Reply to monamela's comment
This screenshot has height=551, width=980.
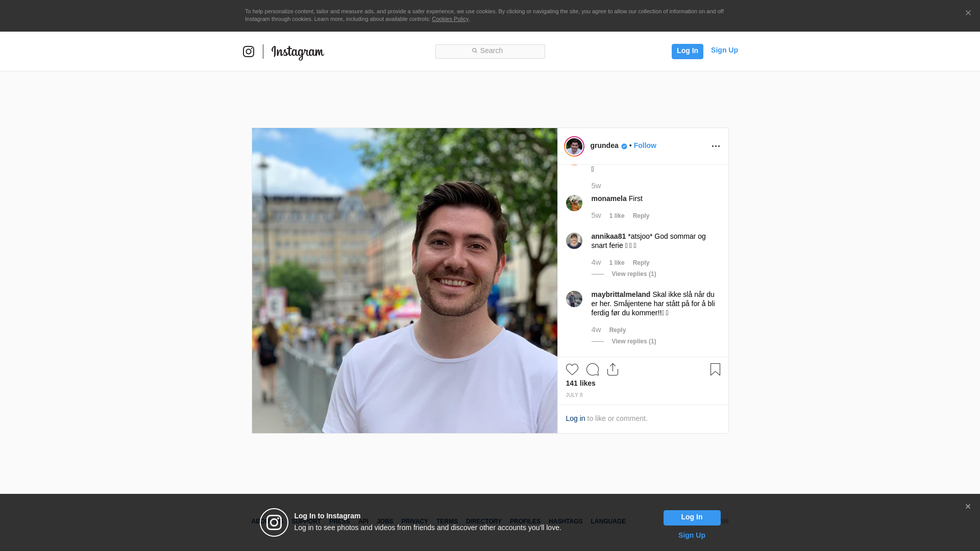[641, 216]
